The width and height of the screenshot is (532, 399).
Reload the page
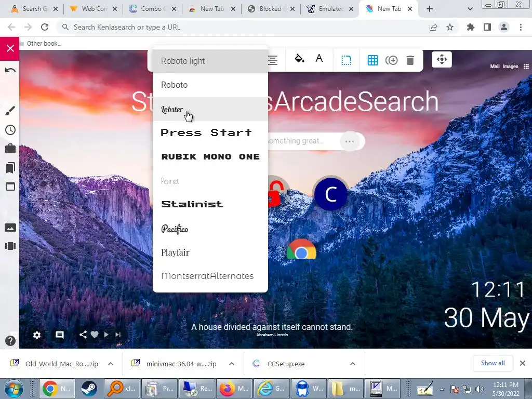[45, 27]
